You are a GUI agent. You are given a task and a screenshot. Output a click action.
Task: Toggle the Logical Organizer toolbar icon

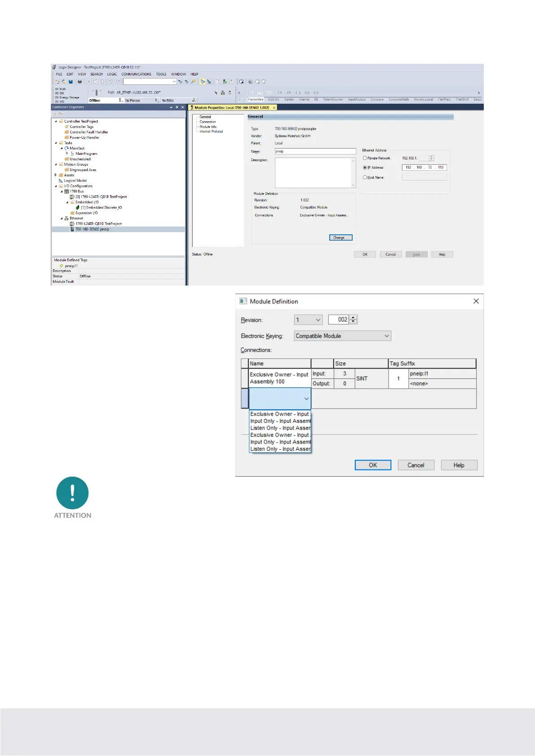coord(209,82)
